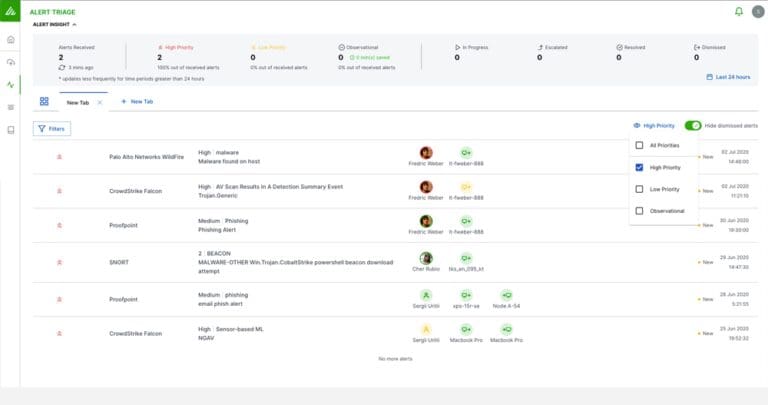Open the High Priority view dropdown

(x=654, y=126)
